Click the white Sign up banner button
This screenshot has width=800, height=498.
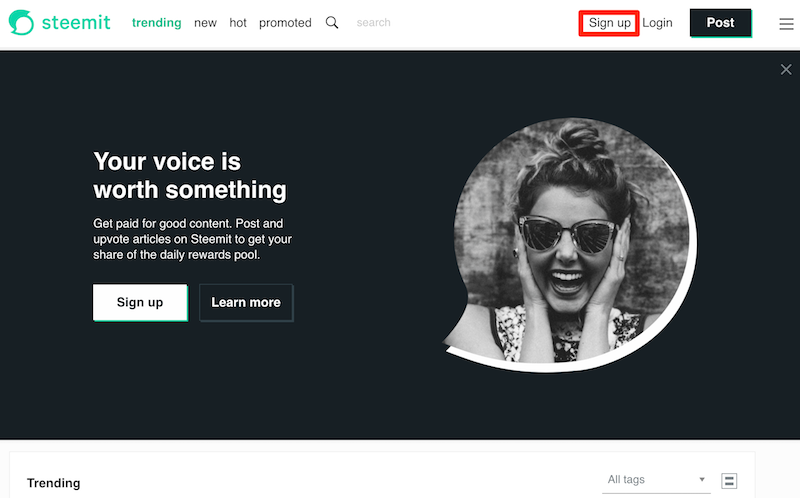click(140, 303)
